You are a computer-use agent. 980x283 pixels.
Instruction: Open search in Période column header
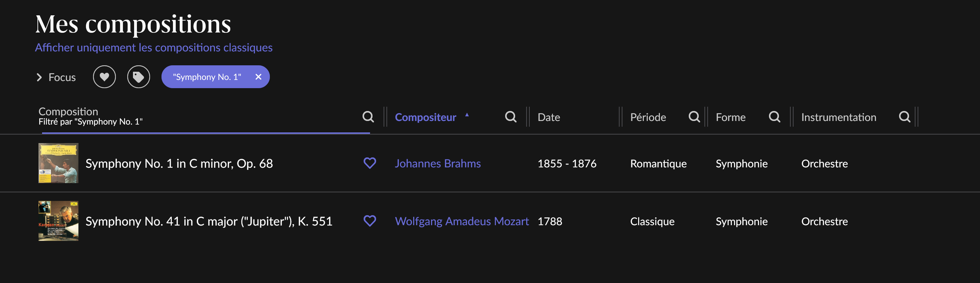pos(694,117)
